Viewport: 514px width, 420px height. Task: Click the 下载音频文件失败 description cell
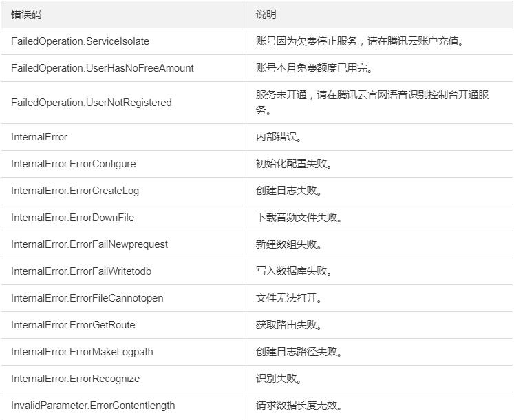pos(380,218)
